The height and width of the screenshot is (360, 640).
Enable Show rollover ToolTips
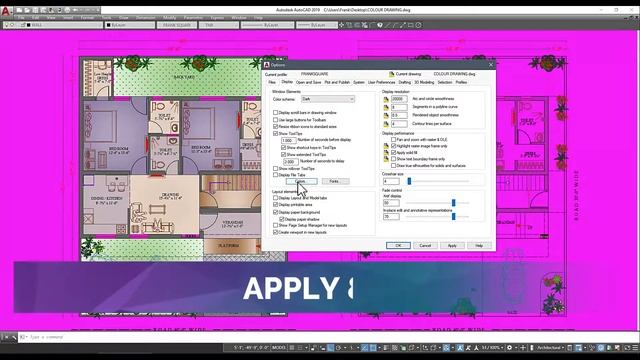pos(276,168)
